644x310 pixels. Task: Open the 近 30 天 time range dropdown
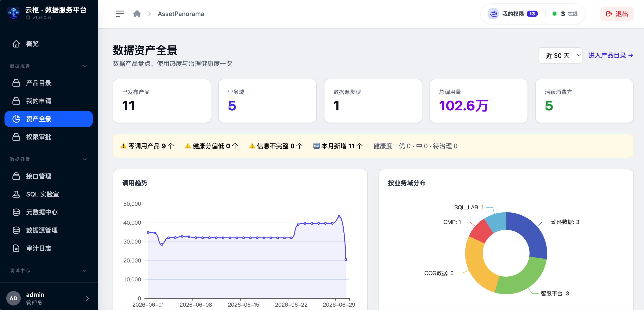tap(560, 55)
